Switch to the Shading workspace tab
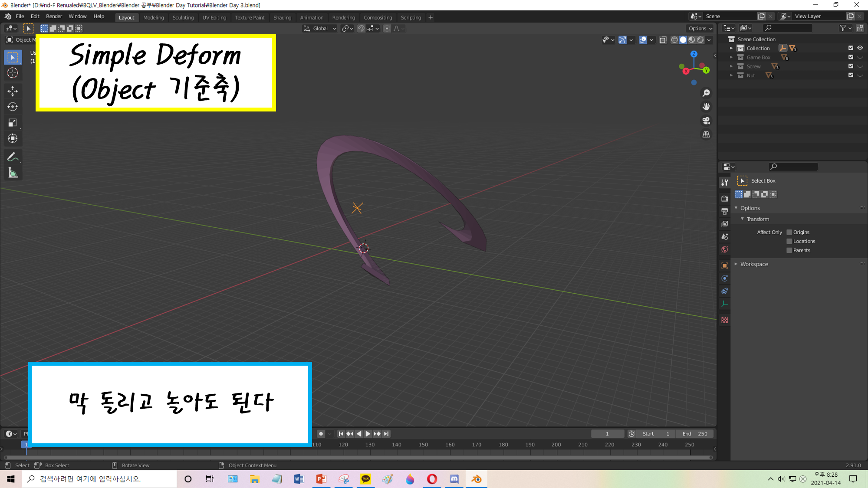 coord(282,18)
